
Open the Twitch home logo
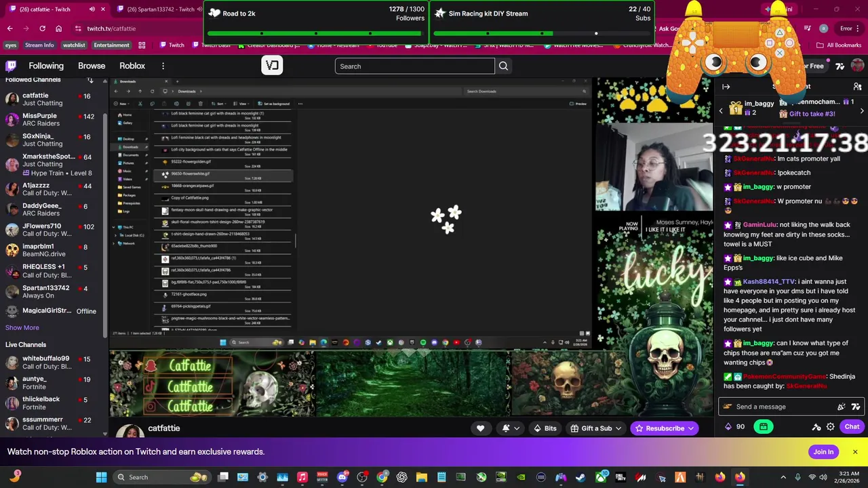(11, 66)
